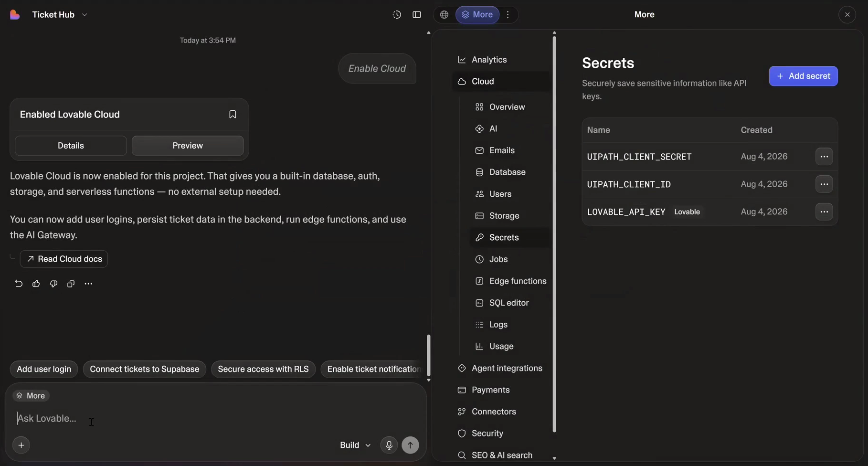The image size is (868, 466).
Task: Open Payments in sidebar
Action: pyautogui.click(x=501, y=390)
